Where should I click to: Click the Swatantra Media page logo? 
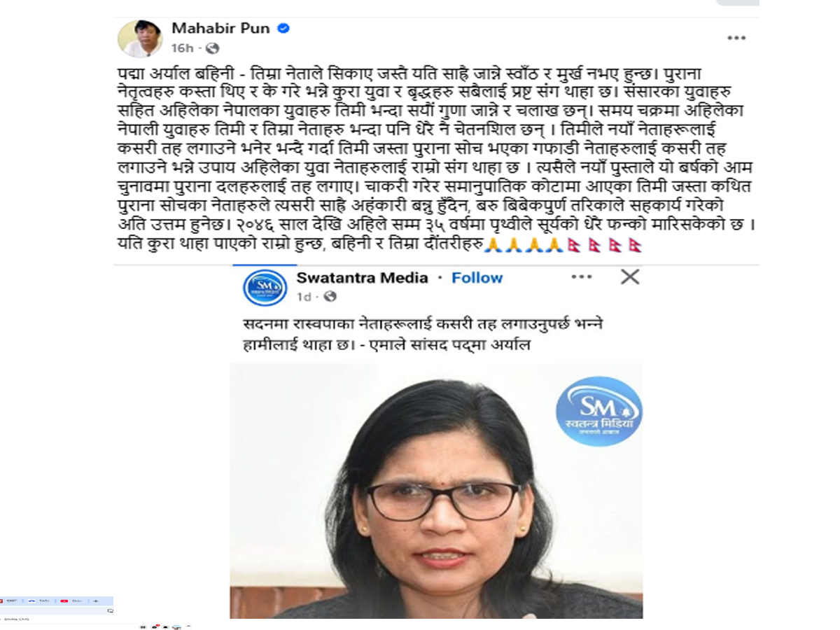[x=265, y=287]
